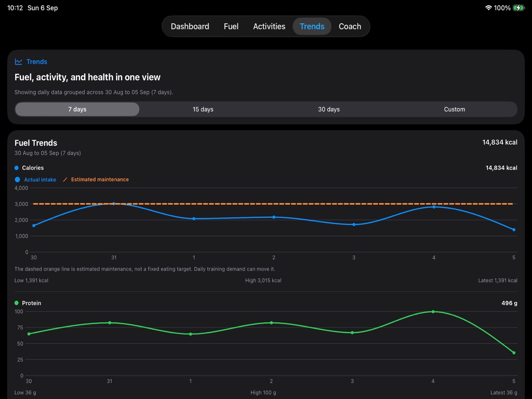Image resolution: width=532 pixels, height=399 pixels.
Task: Click the "Showing daily data grouped" subtitle
Action: coord(94,92)
